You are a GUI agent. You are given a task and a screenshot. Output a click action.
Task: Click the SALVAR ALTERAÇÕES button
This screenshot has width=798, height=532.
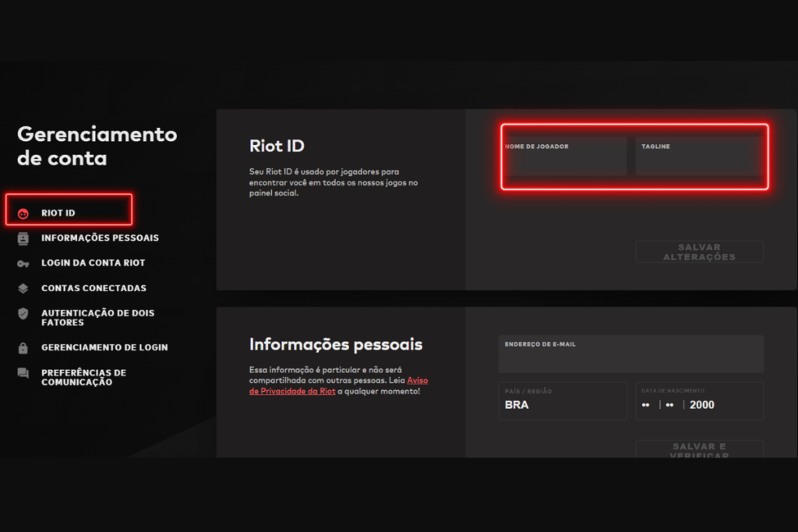(700, 252)
